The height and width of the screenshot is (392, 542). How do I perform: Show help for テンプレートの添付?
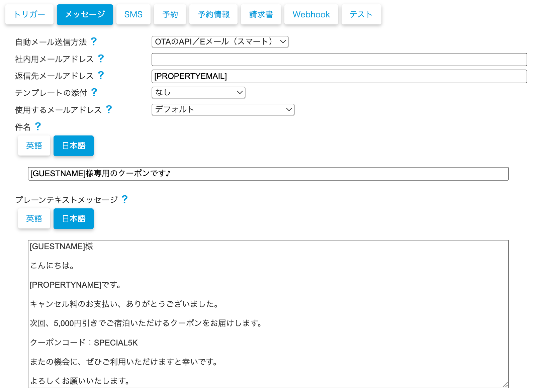[94, 92]
